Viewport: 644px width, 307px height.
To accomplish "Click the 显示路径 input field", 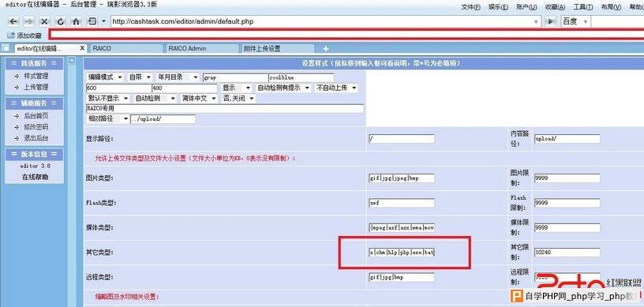I will [x=401, y=138].
